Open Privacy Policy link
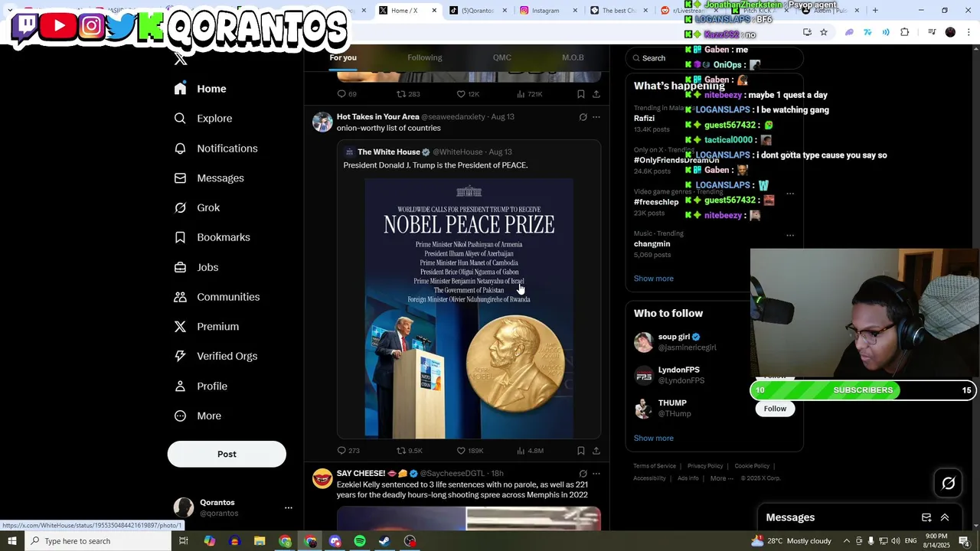This screenshot has width=980, height=551. [x=705, y=466]
